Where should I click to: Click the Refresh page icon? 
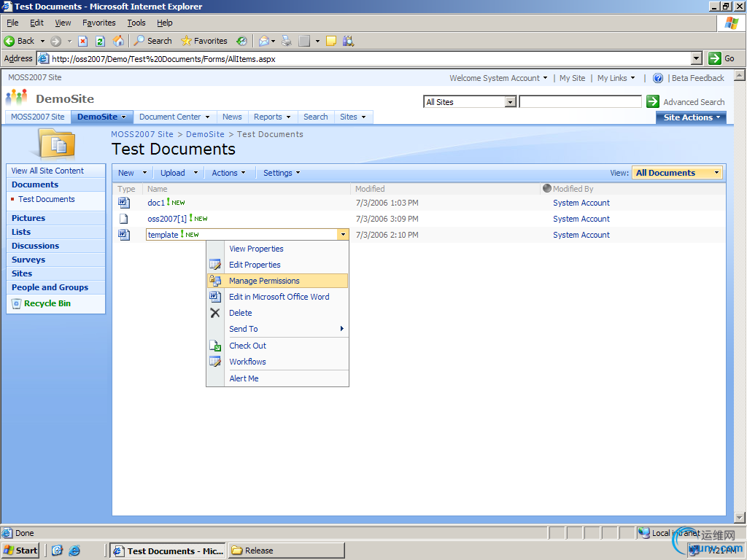tap(100, 41)
